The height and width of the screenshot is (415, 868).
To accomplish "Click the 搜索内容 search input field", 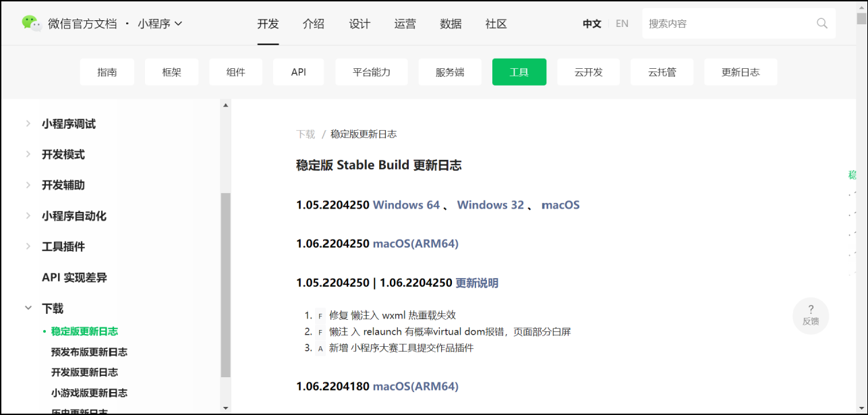I will 728,22.
